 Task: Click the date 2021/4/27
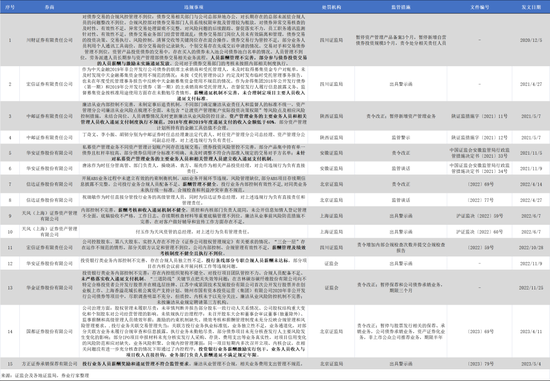[531, 84]
